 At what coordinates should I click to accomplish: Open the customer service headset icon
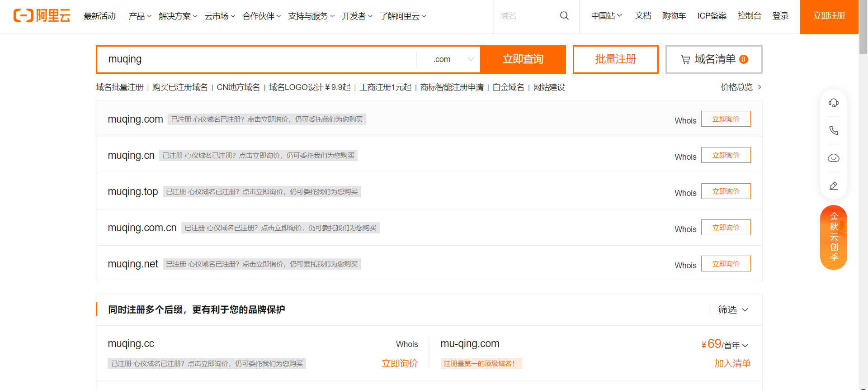[x=834, y=103]
